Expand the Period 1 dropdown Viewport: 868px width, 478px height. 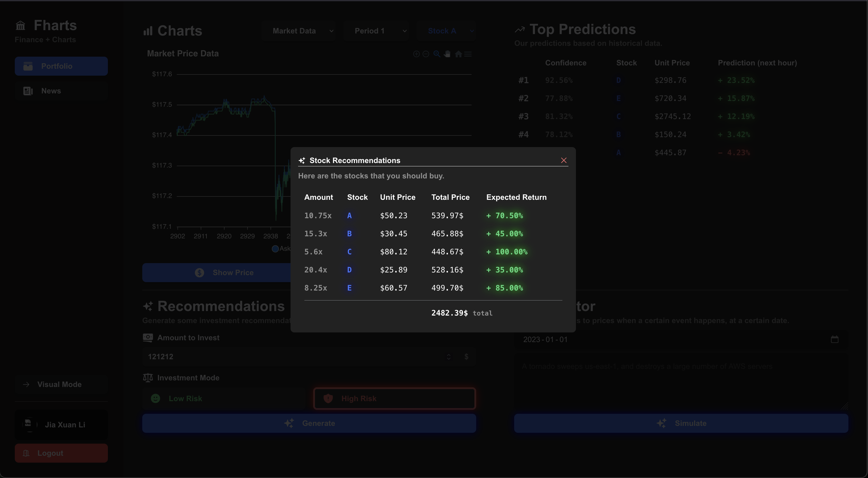376,31
